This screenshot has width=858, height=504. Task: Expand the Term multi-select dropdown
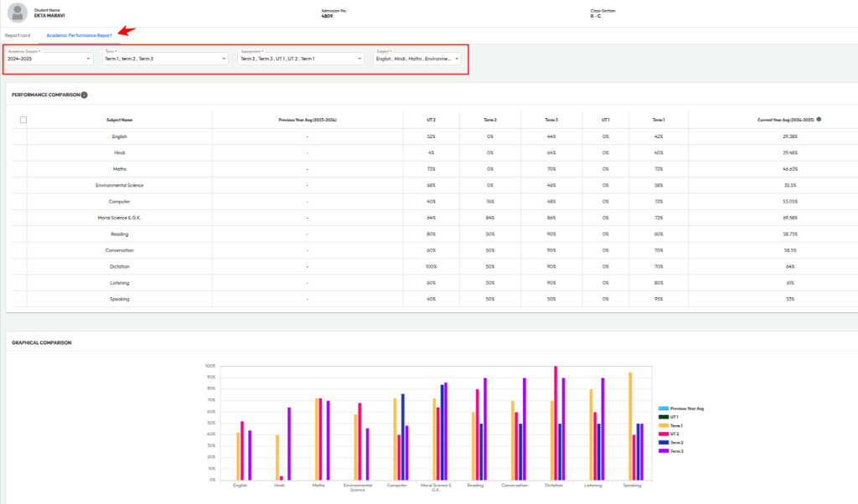pyautogui.click(x=165, y=59)
